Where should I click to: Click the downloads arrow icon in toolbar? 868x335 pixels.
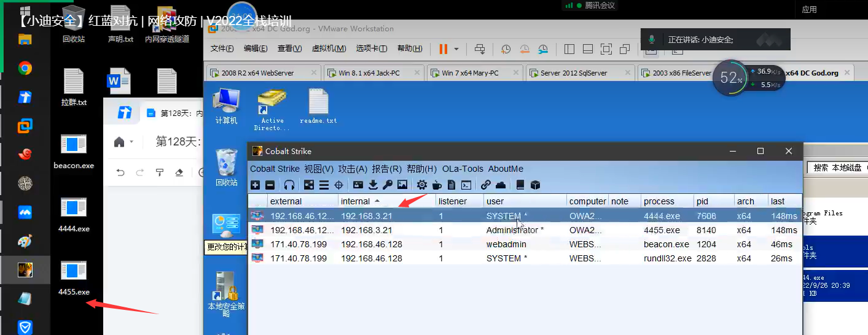(x=372, y=185)
